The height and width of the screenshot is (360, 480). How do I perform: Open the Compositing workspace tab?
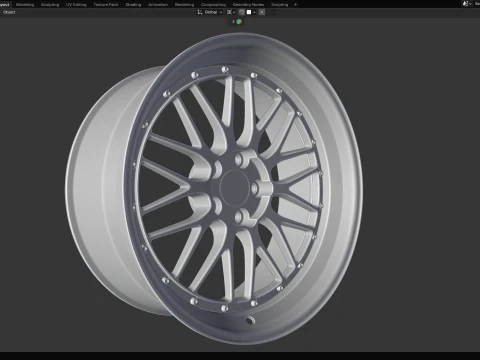[213, 5]
